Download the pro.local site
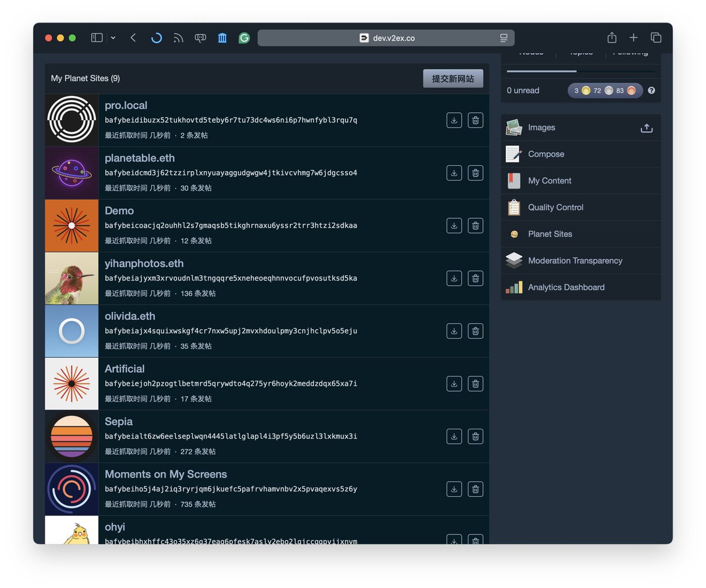 point(454,120)
